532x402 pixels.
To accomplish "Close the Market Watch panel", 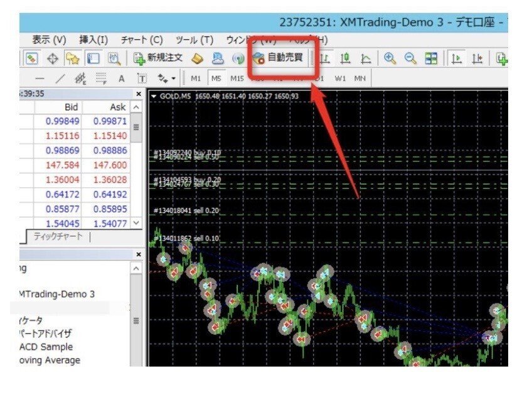I will click(x=139, y=94).
